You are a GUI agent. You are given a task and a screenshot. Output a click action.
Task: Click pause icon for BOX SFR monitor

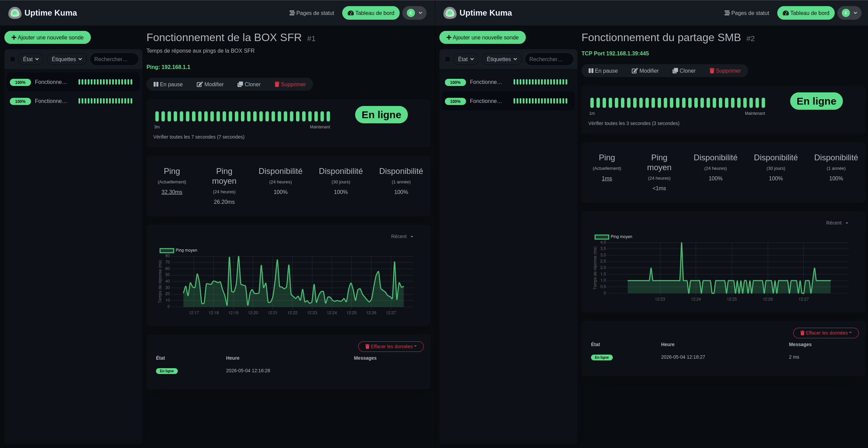pos(156,84)
